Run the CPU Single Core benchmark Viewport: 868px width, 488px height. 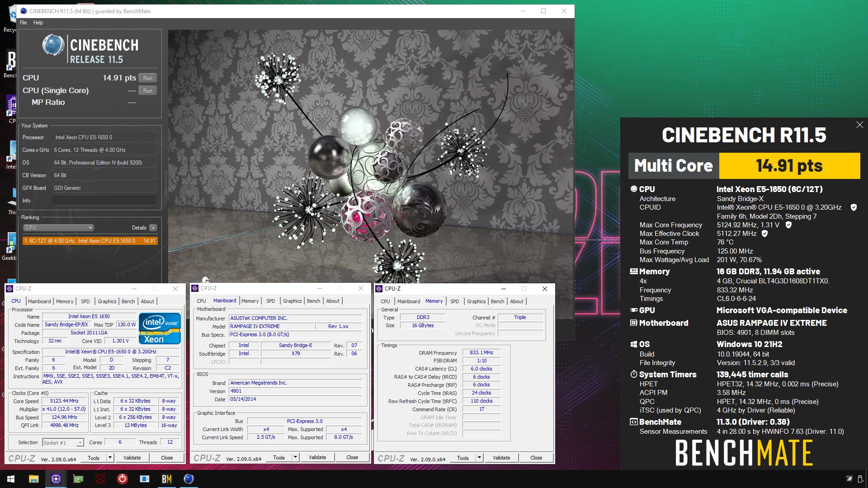(148, 91)
